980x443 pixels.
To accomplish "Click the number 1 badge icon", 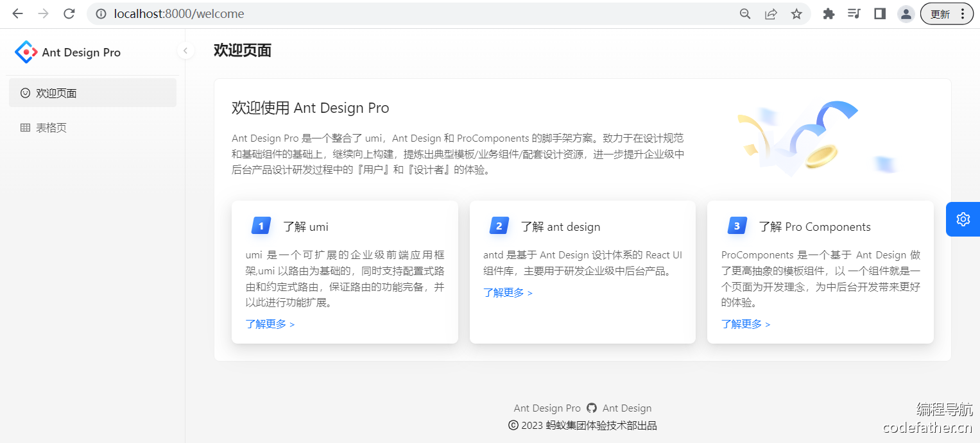I will pyautogui.click(x=261, y=226).
